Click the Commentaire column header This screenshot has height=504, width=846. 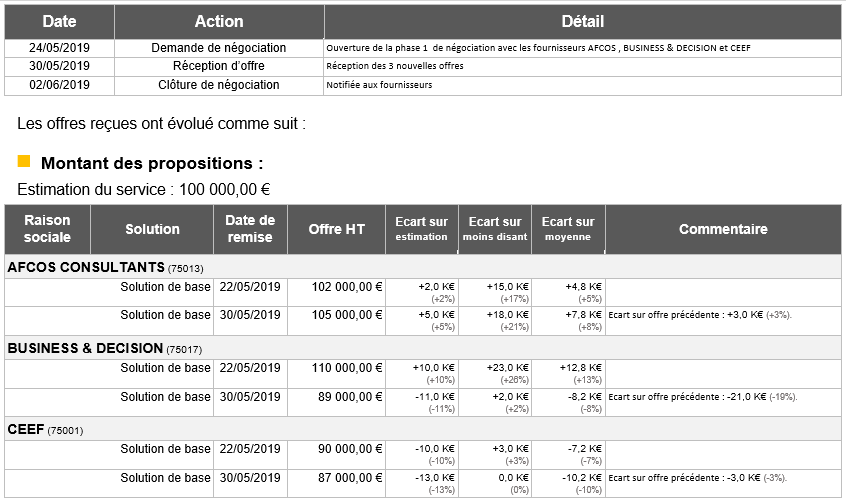click(x=724, y=229)
